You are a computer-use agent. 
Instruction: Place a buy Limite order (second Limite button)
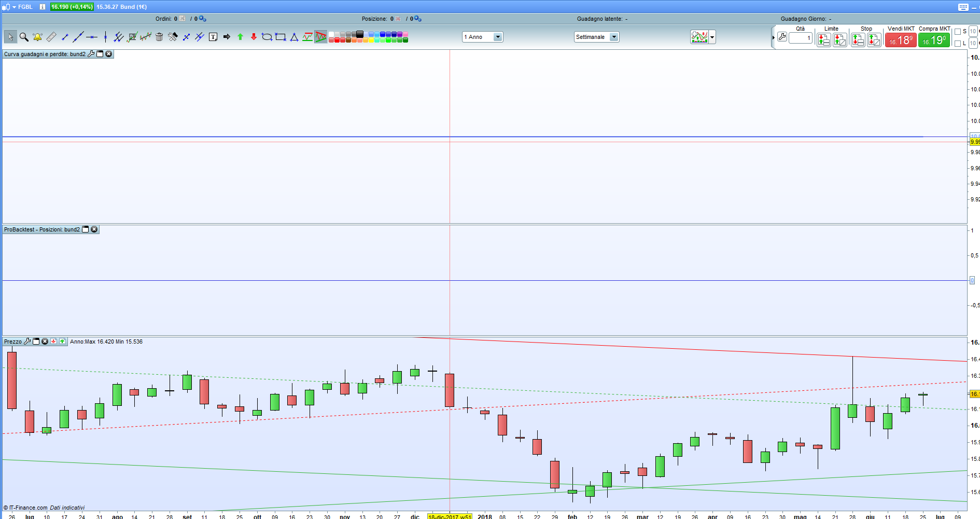(840, 40)
